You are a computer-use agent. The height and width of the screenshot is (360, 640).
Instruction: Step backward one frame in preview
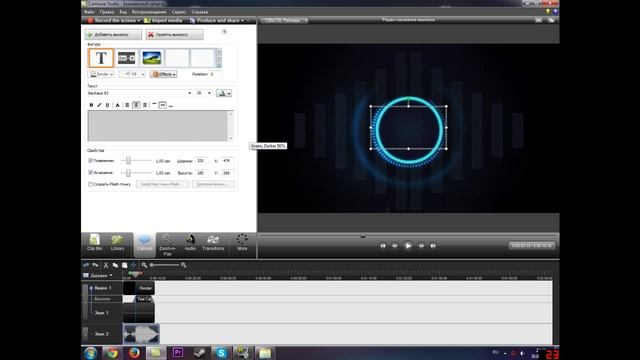tap(395, 246)
